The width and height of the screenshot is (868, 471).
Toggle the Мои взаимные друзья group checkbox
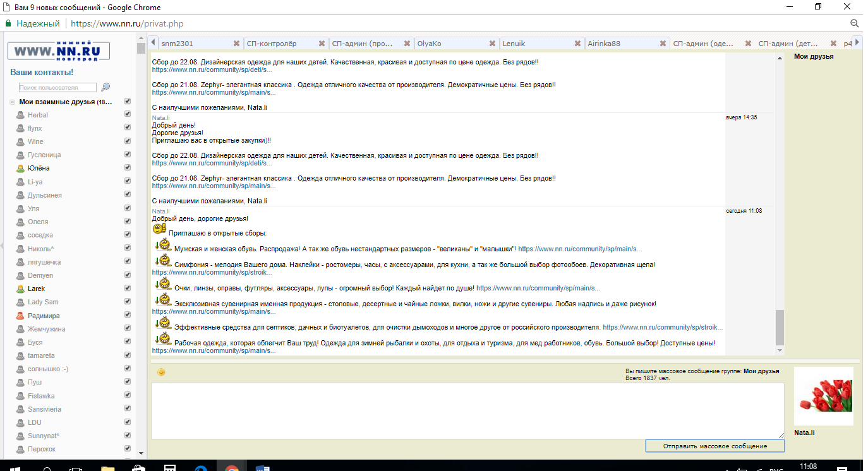point(128,101)
